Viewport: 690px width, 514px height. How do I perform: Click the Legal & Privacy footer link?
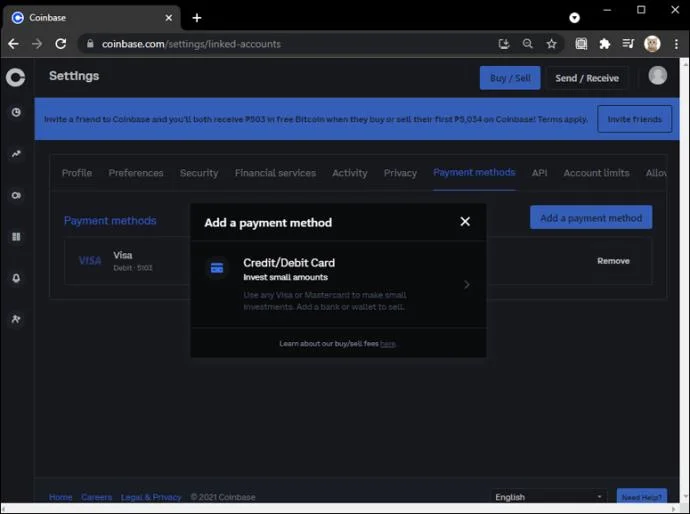point(151,497)
